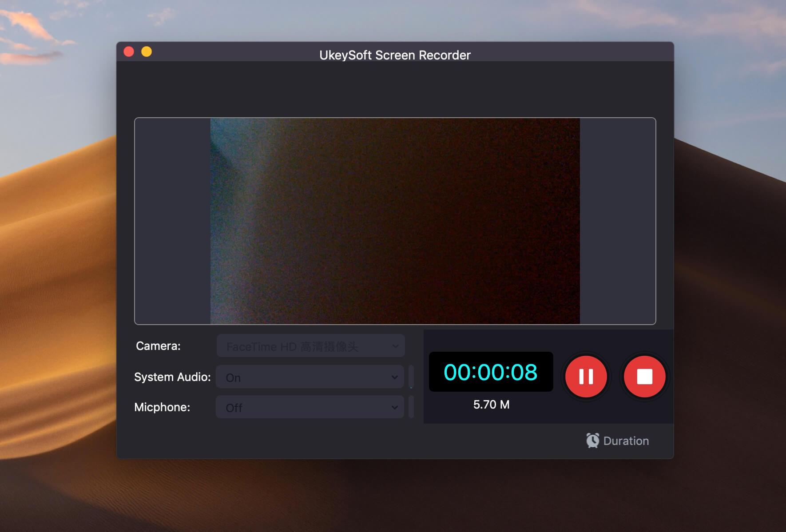Click the alarm clock Duration icon
This screenshot has height=532, width=786.
click(592, 440)
